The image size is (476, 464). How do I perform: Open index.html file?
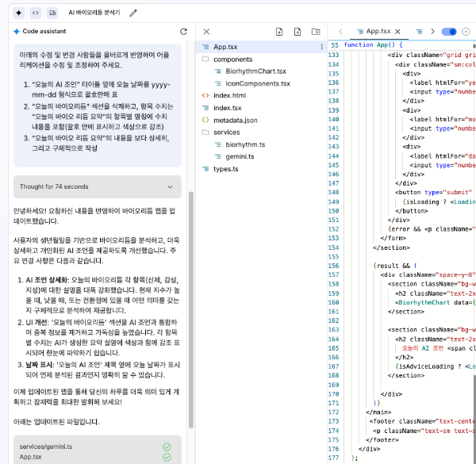(229, 96)
